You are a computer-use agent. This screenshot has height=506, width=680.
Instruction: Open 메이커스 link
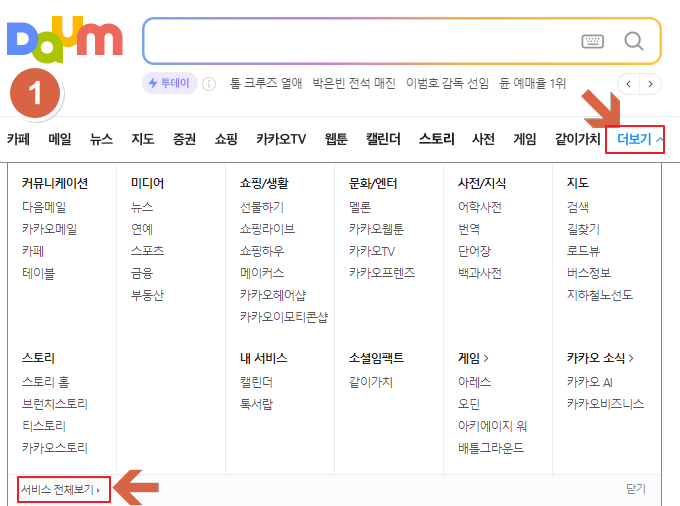tap(262, 273)
